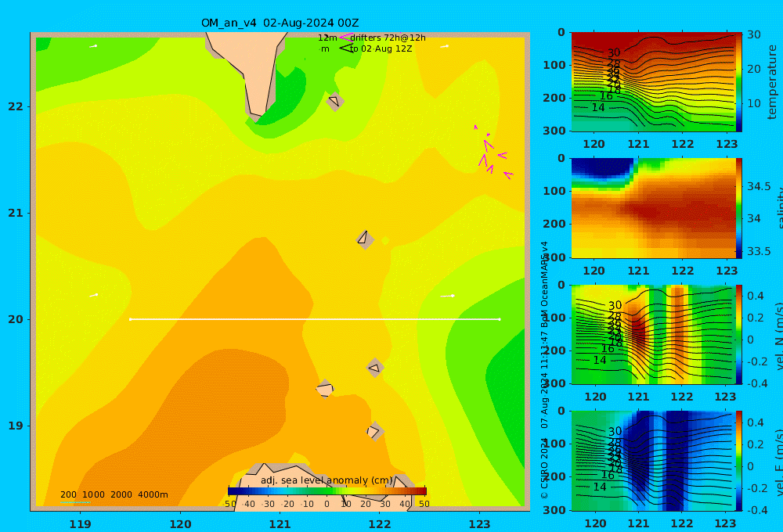Screen dimensions: 783x532
Task: Click the '50' label at the right end of the sea level colorbar
Action: pyautogui.click(x=424, y=504)
